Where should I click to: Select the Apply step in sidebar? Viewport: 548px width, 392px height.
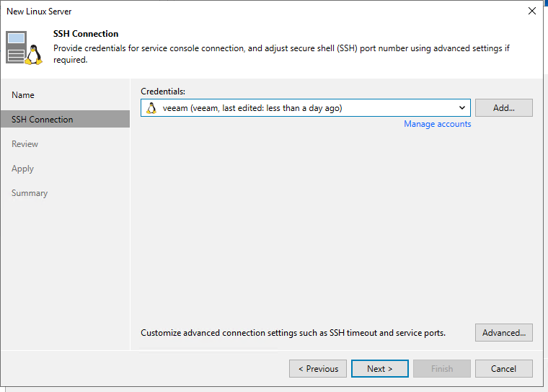23,169
